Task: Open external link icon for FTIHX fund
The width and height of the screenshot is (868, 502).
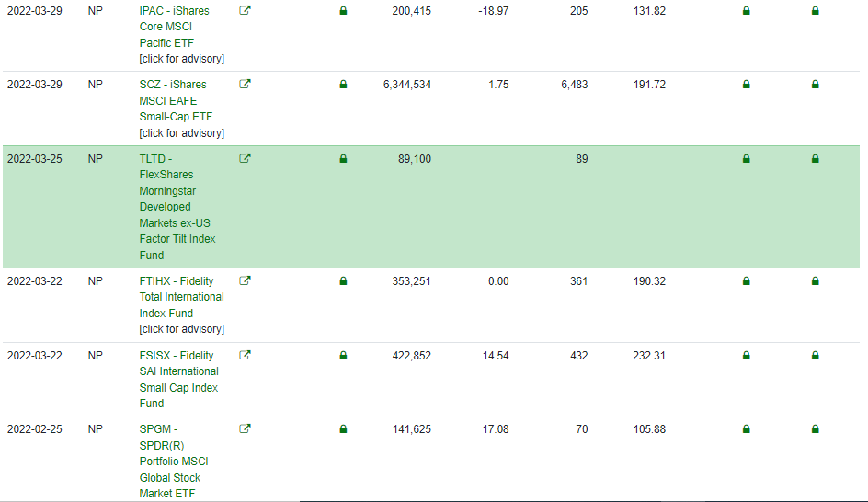Action: 245,281
